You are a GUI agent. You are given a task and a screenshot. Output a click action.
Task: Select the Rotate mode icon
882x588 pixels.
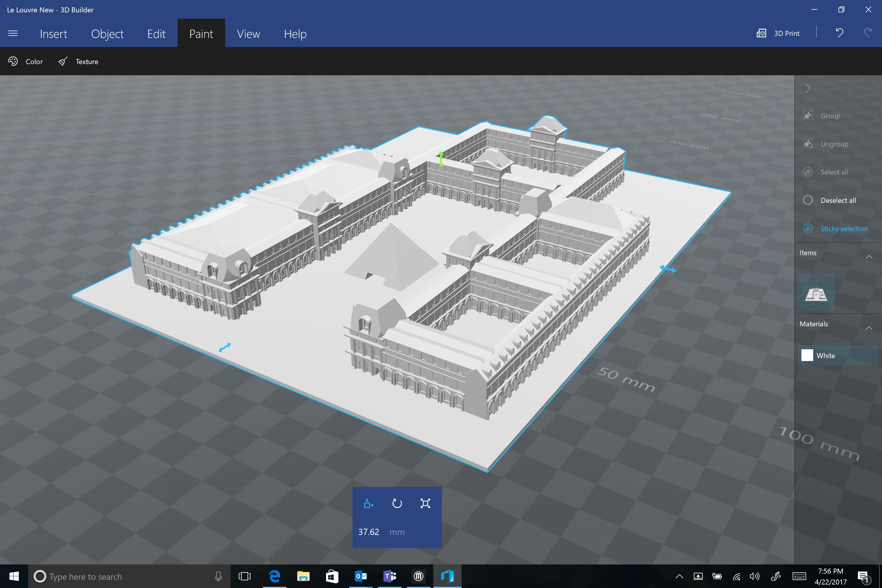(x=397, y=503)
